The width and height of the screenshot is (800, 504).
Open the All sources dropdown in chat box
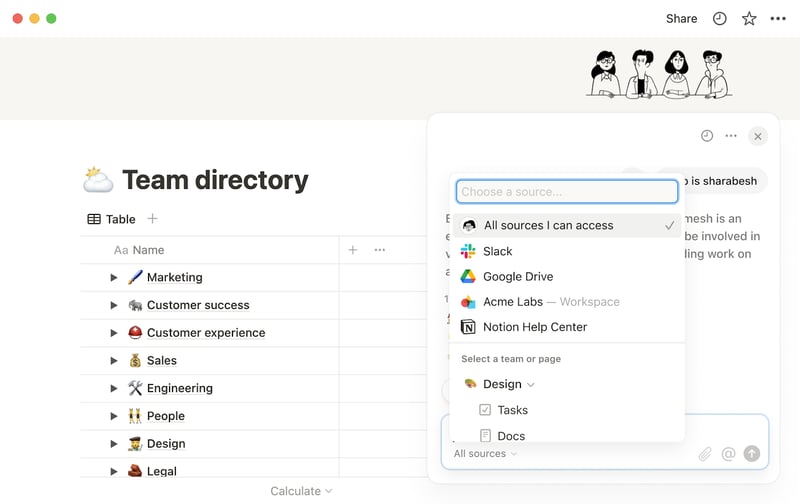(485, 453)
